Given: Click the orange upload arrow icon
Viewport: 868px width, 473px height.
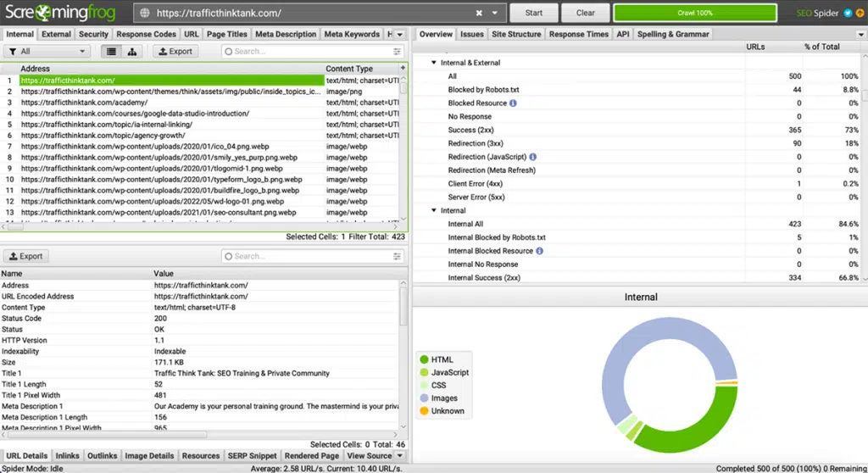Looking at the screenshot, I should pyautogui.click(x=859, y=13).
